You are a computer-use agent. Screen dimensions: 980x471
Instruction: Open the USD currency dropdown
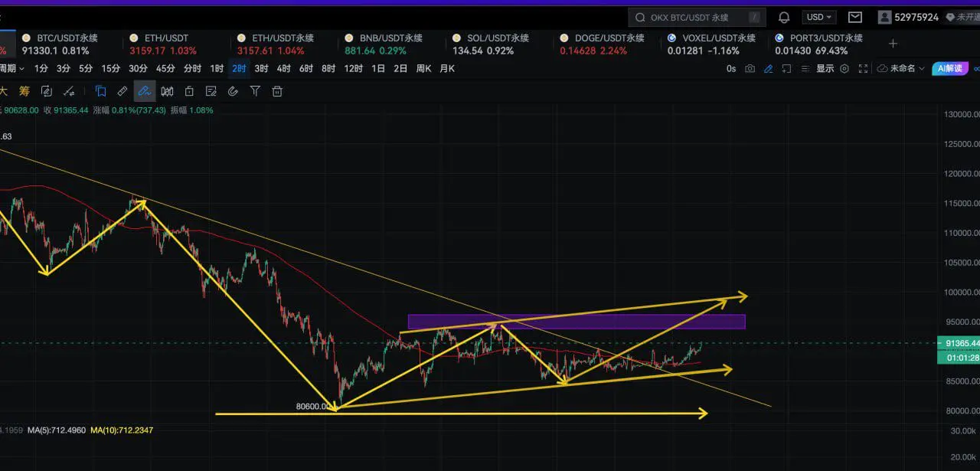coord(818,17)
